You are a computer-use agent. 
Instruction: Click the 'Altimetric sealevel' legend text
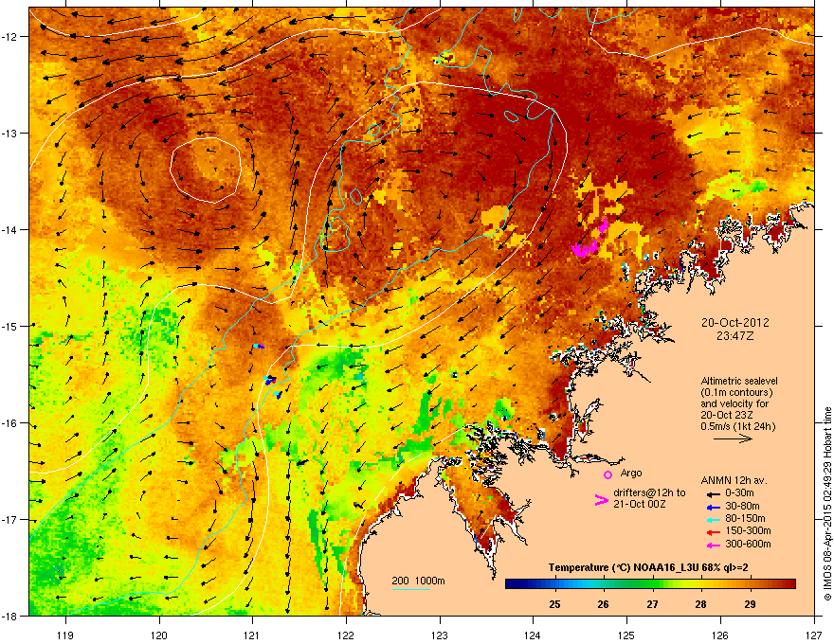tap(739, 381)
